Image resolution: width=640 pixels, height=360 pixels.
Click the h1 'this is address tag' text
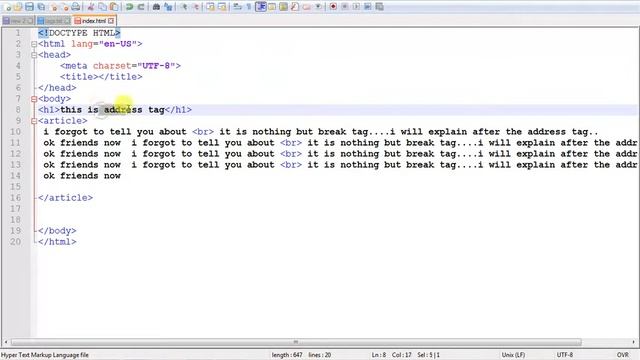(x=113, y=110)
